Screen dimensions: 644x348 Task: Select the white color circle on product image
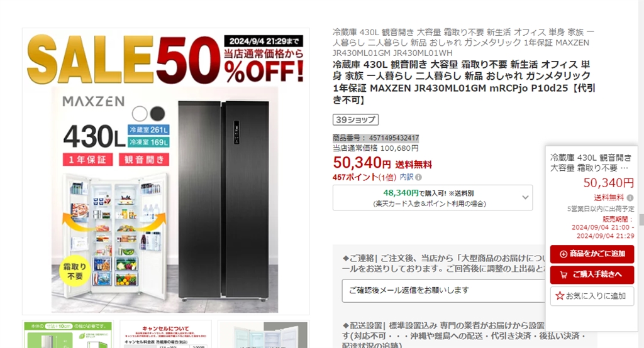click(140, 113)
